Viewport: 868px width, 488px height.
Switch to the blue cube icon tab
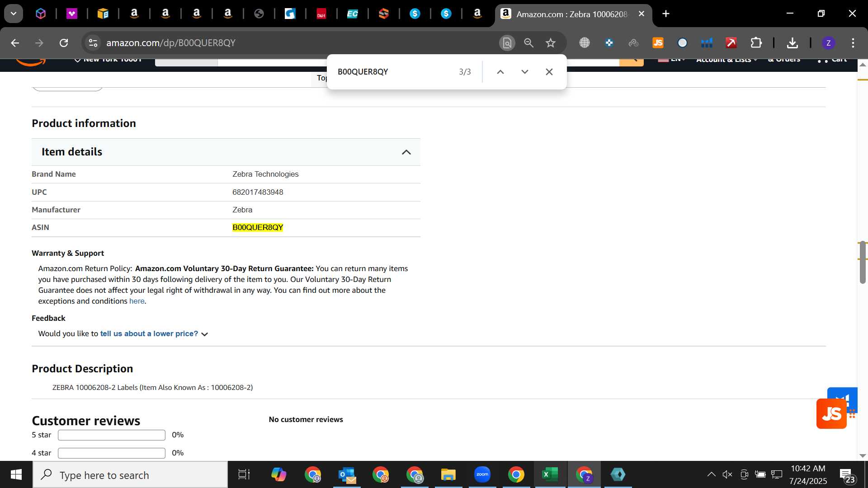coord(41,14)
